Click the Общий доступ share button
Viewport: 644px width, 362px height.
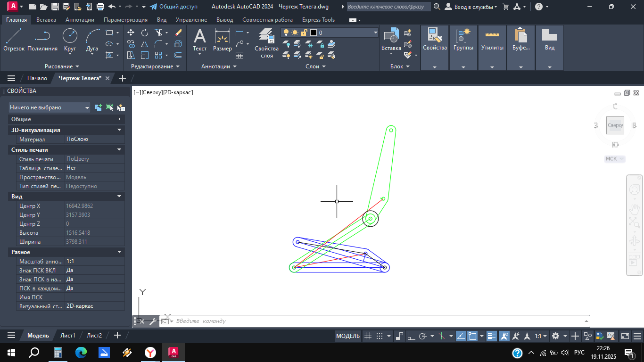(173, 7)
